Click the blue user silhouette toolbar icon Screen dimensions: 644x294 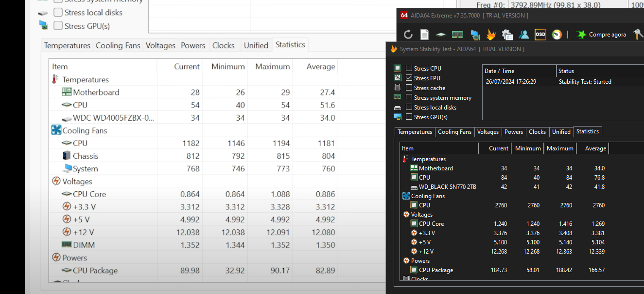pyautogui.click(x=524, y=35)
